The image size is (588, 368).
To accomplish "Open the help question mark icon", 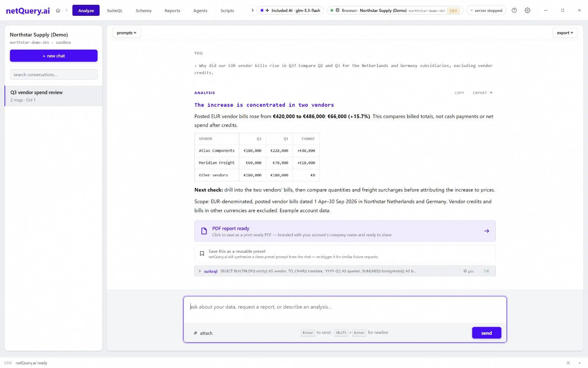I will 514,10.
